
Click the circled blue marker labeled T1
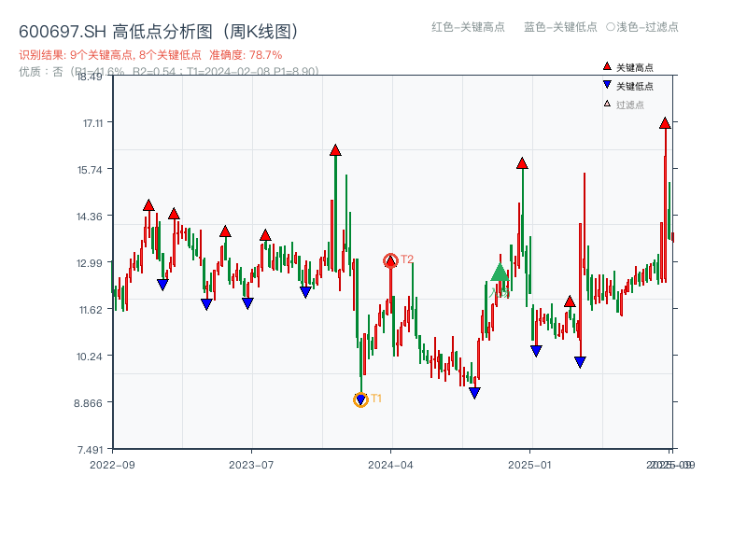361,399
